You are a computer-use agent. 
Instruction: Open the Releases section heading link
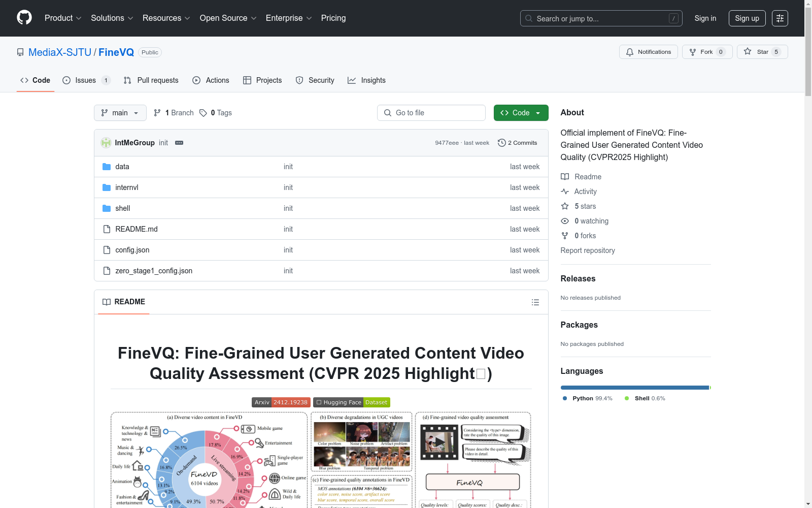click(578, 278)
